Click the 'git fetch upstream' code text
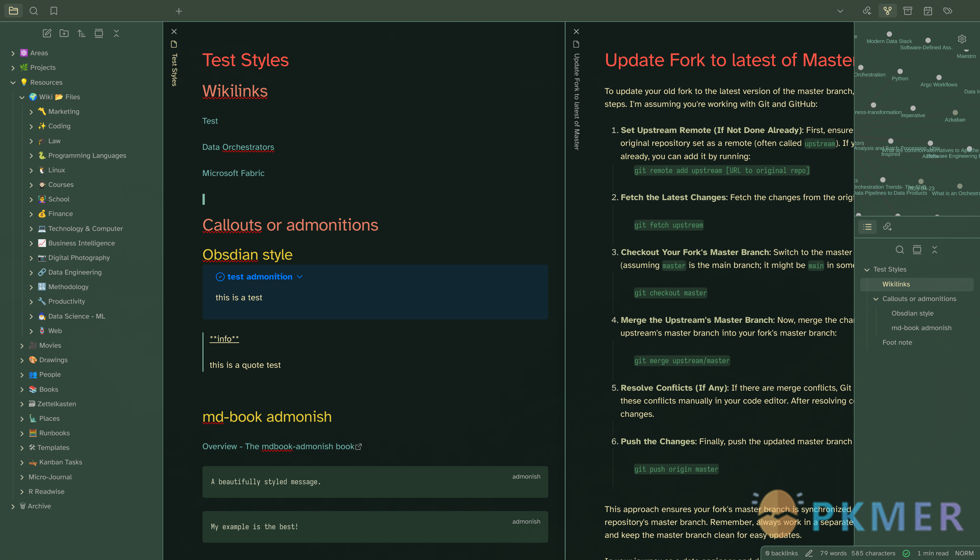Screen dimensions: 980x560 [668, 225]
